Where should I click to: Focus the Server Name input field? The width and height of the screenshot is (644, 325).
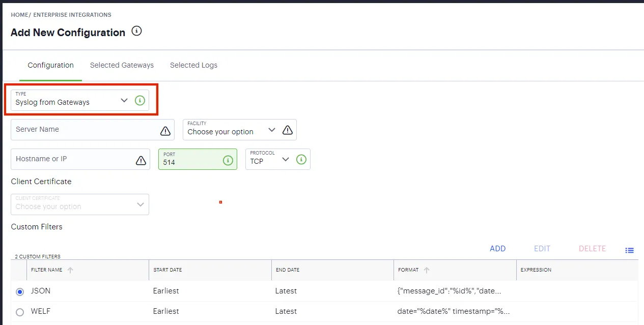tap(93, 130)
